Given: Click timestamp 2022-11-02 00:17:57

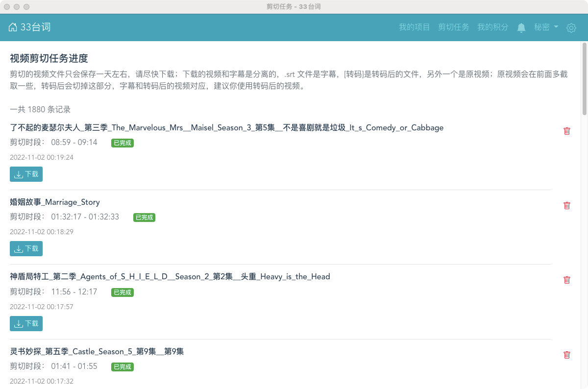Looking at the screenshot, I should point(42,307).
